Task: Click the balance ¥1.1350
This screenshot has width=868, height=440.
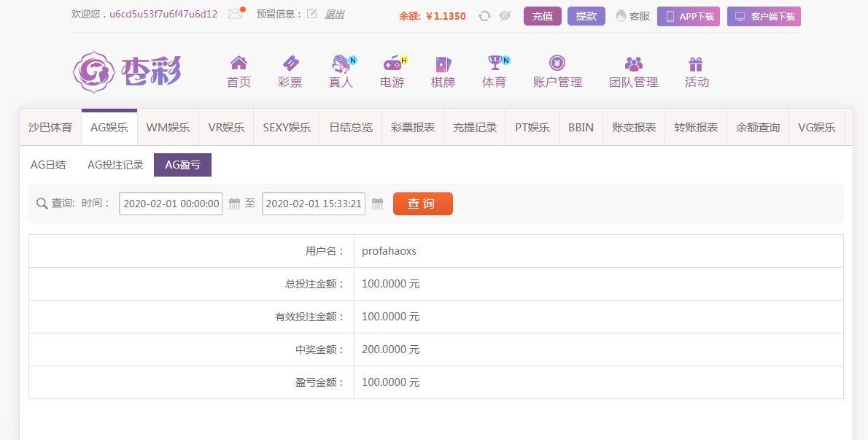Action: pos(446,16)
